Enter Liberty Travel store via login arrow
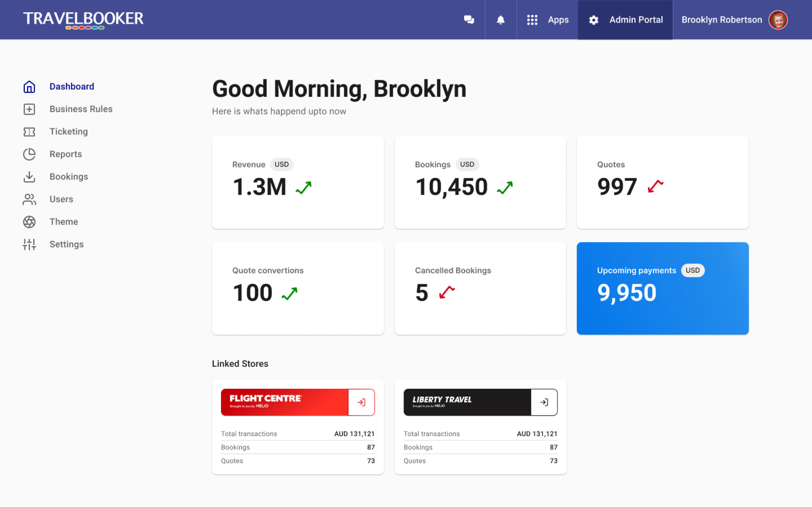Image resolution: width=812 pixels, height=507 pixels. point(544,402)
